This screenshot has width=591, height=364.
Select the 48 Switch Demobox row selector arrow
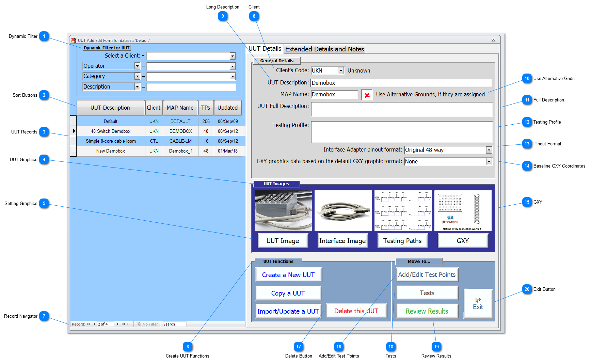(74, 131)
